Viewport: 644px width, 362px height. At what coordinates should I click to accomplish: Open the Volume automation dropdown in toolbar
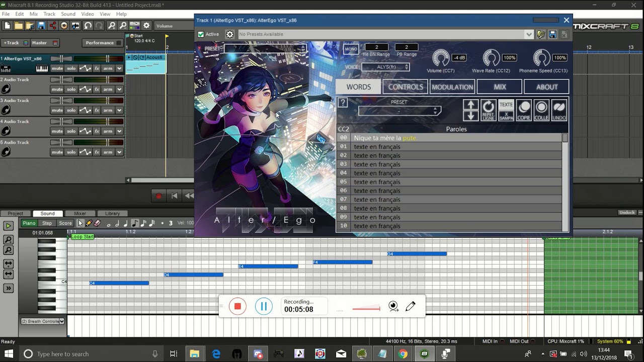pos(174,26)
